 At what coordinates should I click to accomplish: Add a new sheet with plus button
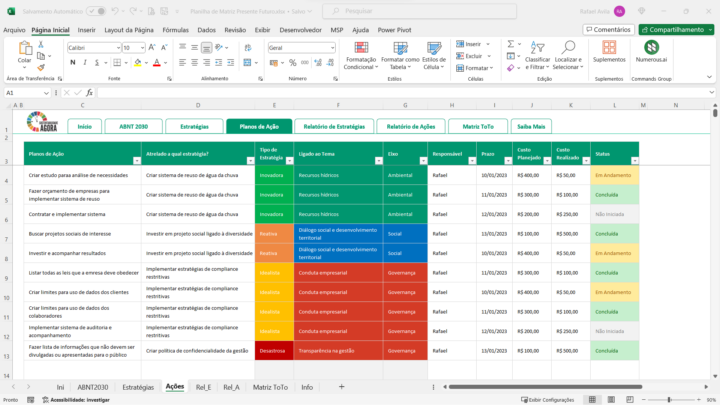click(x=341, y=387)
